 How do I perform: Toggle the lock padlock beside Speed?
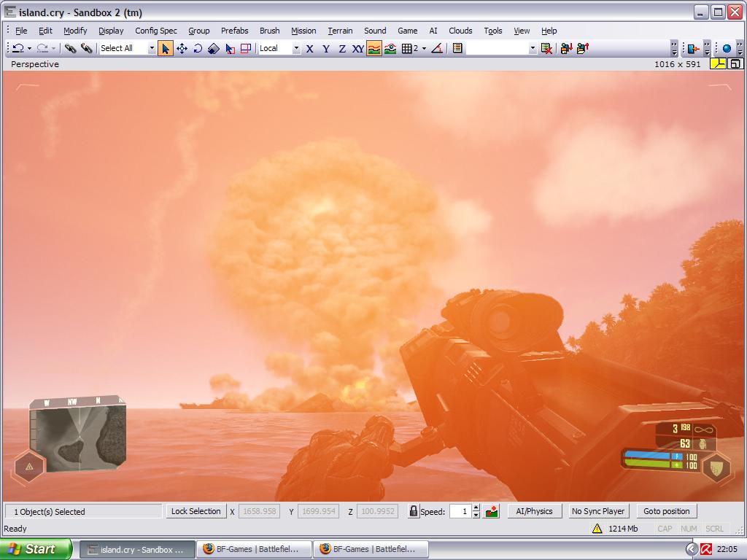pos(414,511)
